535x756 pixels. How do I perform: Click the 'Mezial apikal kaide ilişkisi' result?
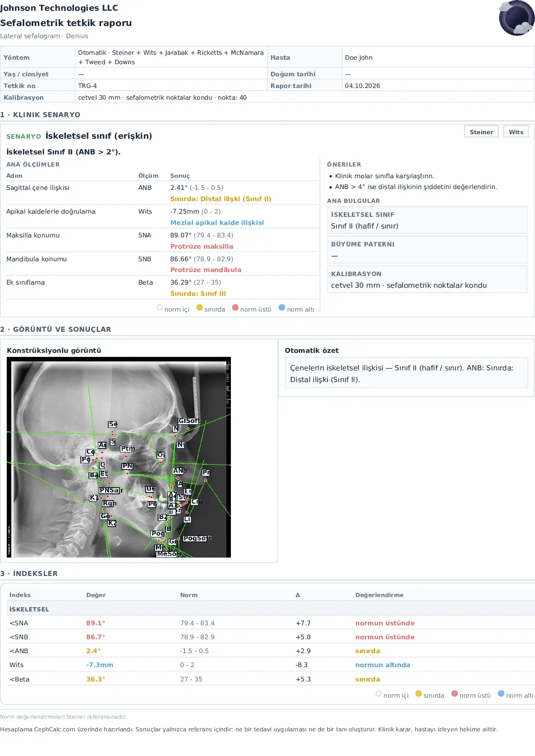(x=217, y=223)
